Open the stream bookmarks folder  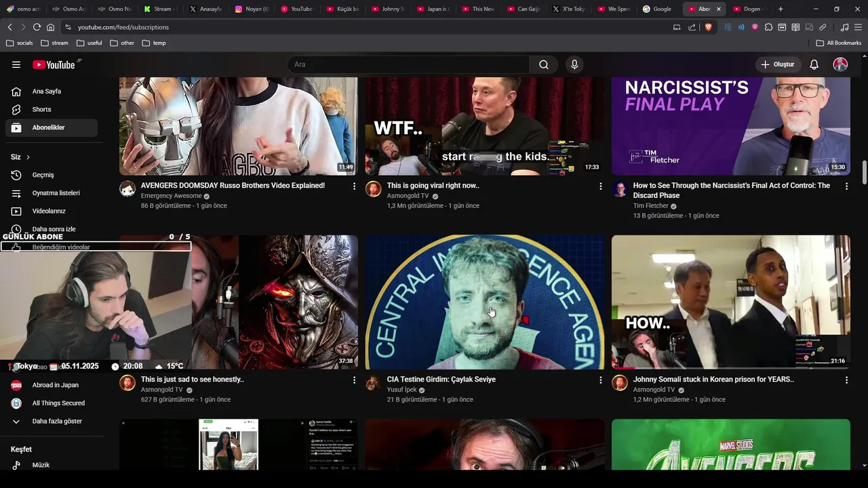[54, 43]
